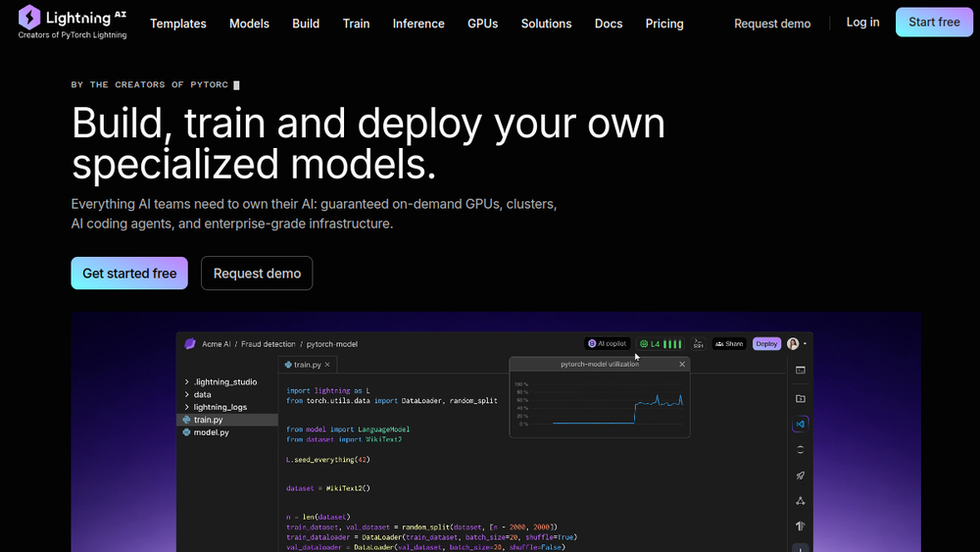The height and width of the screenshot is (552, 980).
Task: Click the Get started free button
Action: point(129,274)
